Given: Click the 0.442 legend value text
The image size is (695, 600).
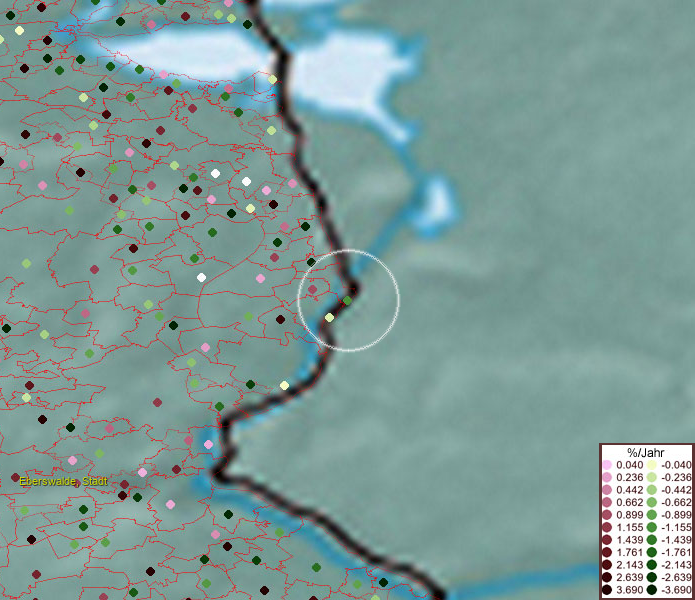Looking at the screenshot, I should pos(630,490).
